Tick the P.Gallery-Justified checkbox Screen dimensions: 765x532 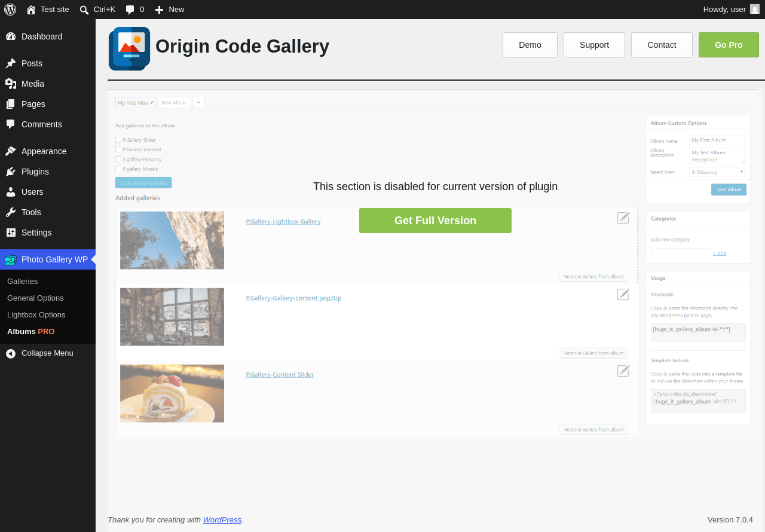118,149
